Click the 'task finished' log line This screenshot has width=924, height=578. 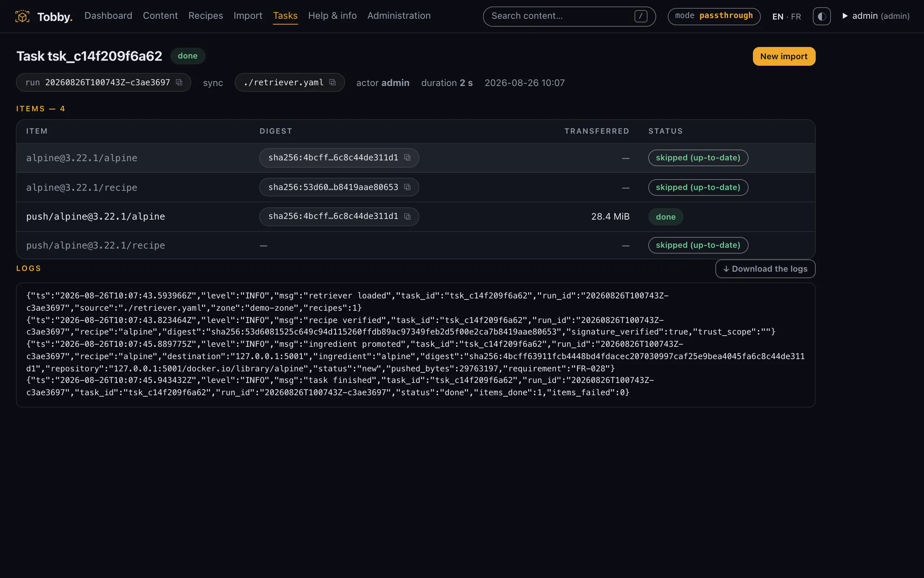340,386
